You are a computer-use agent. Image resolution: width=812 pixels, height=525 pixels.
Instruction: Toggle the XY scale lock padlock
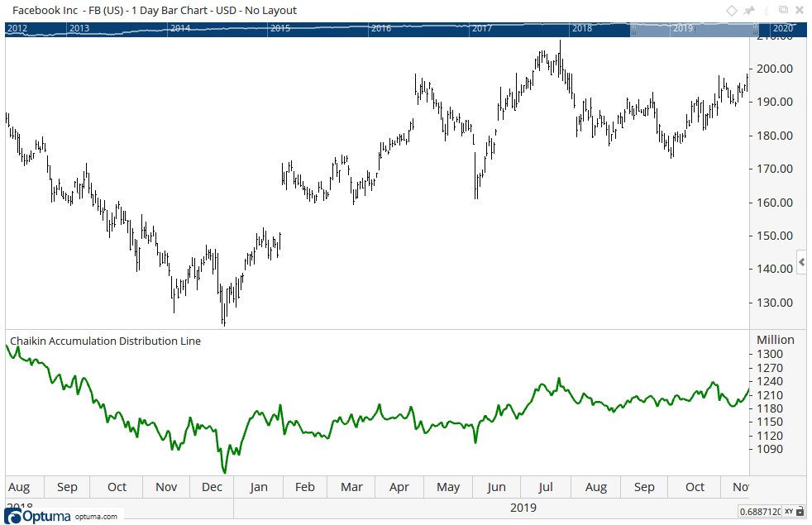pyautogui.click(x=800, y=512)
